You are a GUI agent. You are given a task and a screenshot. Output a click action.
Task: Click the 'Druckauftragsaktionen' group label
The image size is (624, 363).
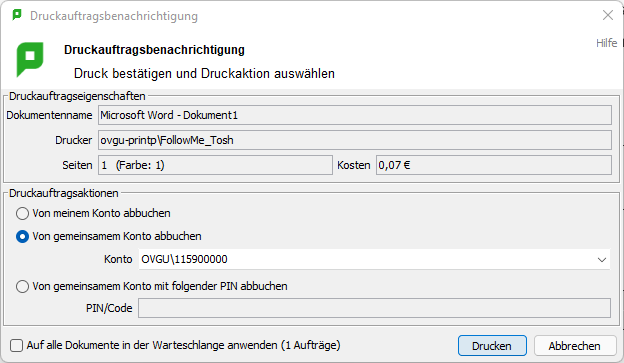64,193
